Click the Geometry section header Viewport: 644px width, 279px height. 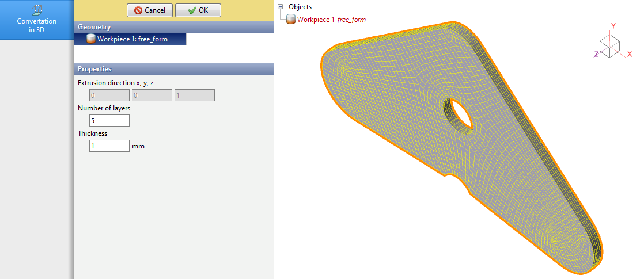point(173,27)
